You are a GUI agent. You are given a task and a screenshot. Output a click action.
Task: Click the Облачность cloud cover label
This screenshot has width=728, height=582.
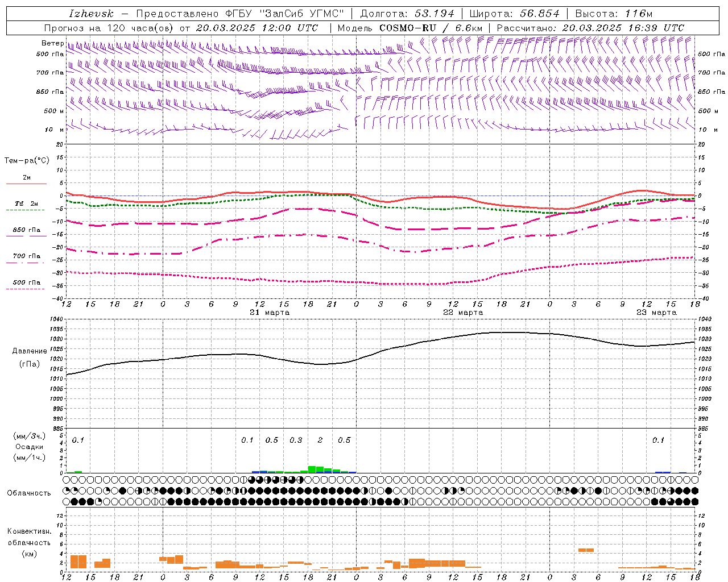click(29, 493)
